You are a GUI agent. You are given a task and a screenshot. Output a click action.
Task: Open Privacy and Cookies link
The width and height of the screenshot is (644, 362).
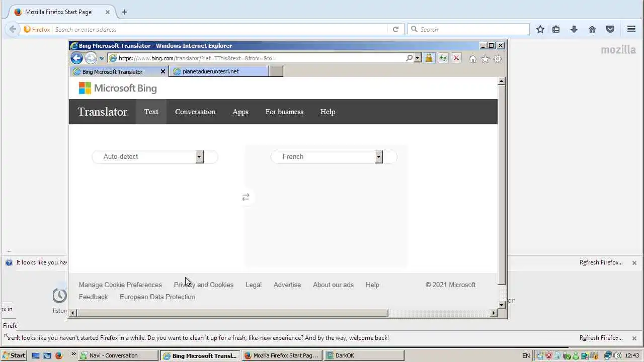point(204,285)
